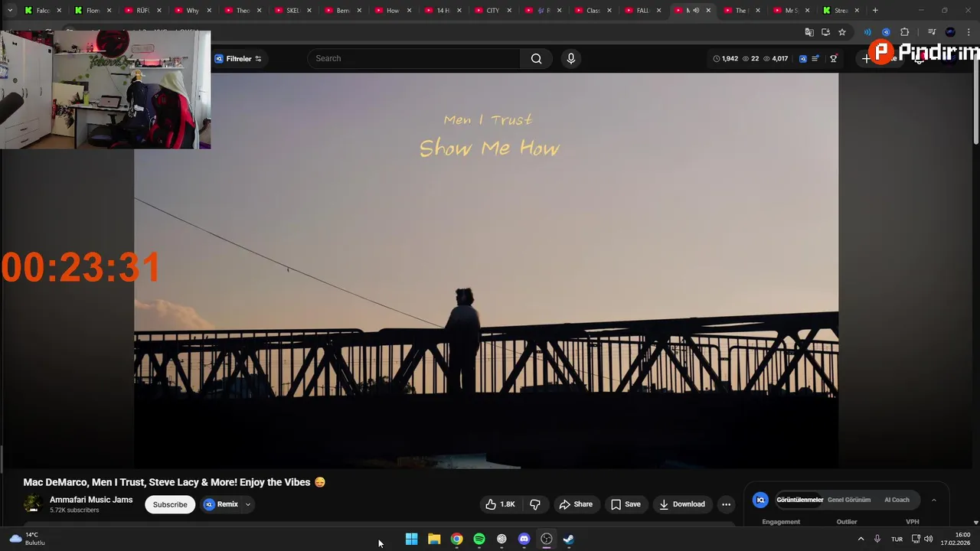Click the vidIQ panel logo icon
The height and width of the screenshot is (551, 980).
760,500
